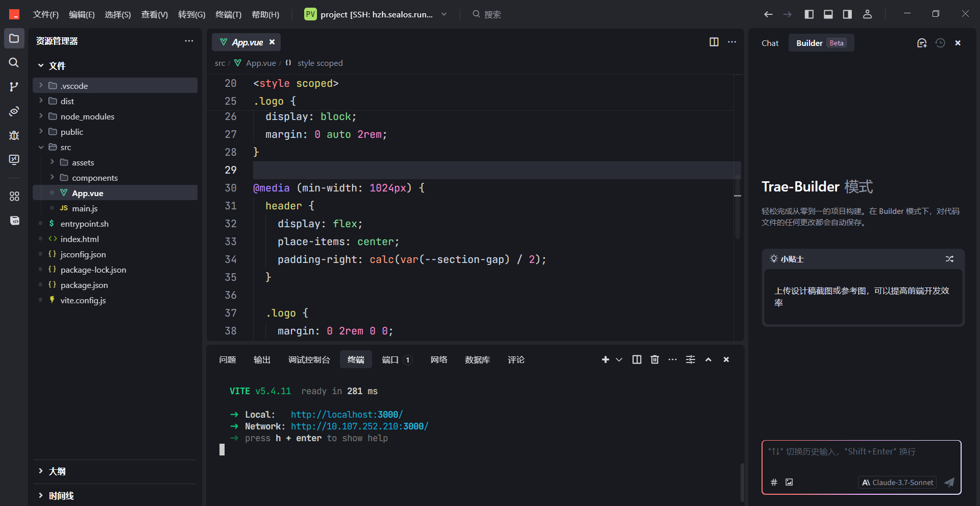Click the editor vertical scrollbar
The width and height of the screenshot is (980, 506).
point(738,207)
